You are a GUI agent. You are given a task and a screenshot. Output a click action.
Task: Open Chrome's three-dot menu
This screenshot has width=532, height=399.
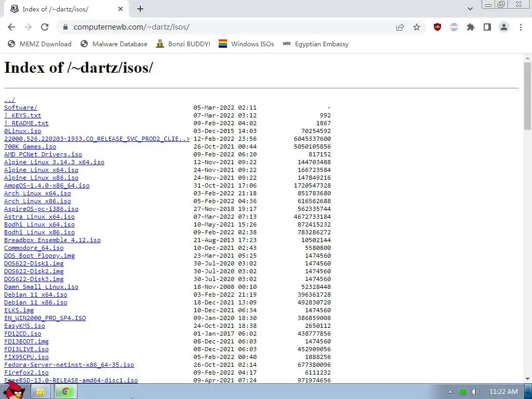521,27
